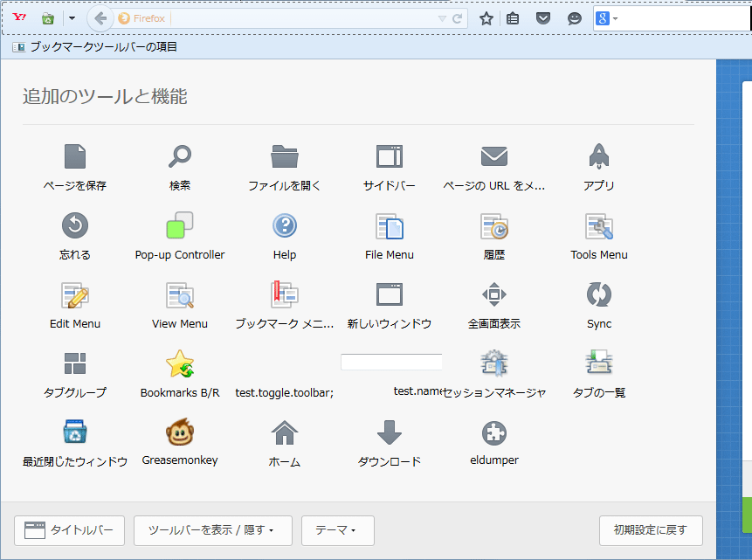Image resolution: width=752 pixels, height=560 pixels.
Task: Open the URL bar history dropdown arrow
Action: click(x=442, y=18)
